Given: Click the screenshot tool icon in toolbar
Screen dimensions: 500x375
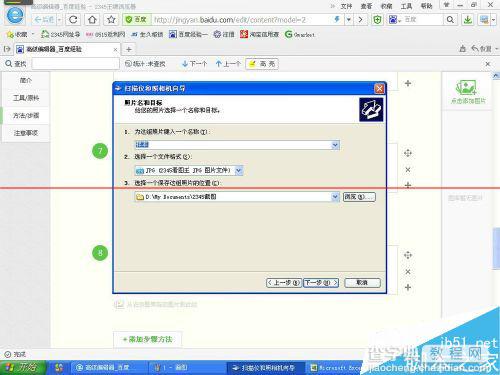Looking at the screenshot, I should [x=484, y=20].
